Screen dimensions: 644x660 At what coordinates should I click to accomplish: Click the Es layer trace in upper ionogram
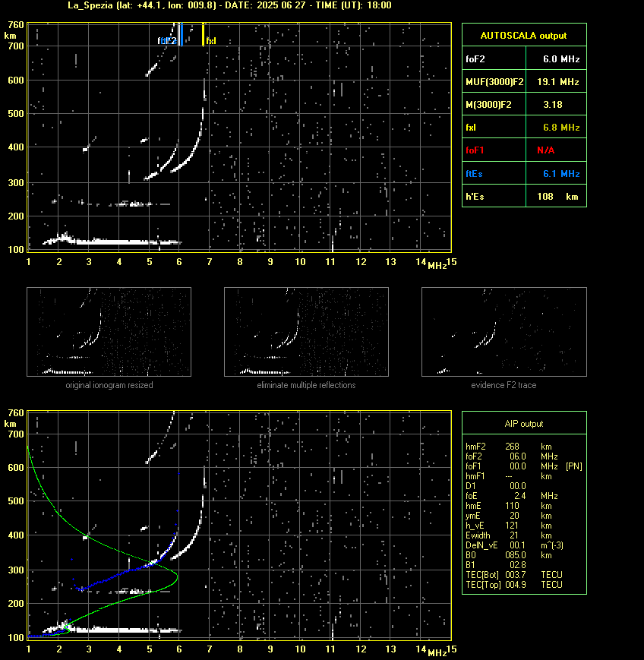point(114,242)
